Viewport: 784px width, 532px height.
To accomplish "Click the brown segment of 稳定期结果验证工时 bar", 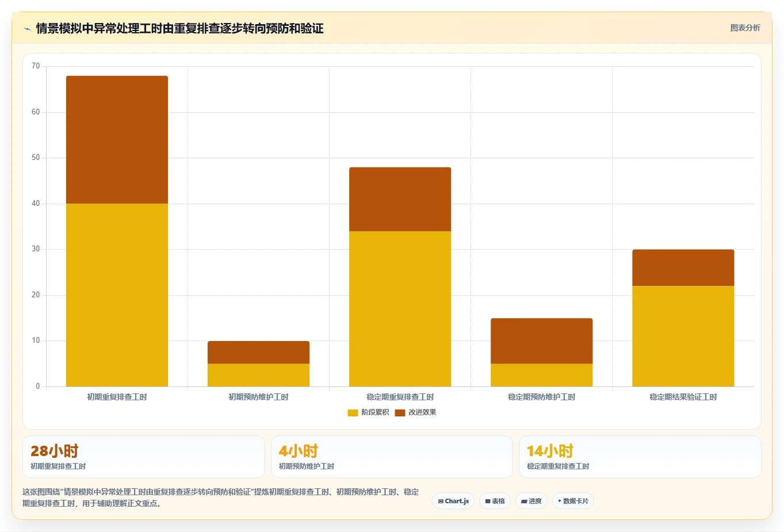I will point(683,267).
